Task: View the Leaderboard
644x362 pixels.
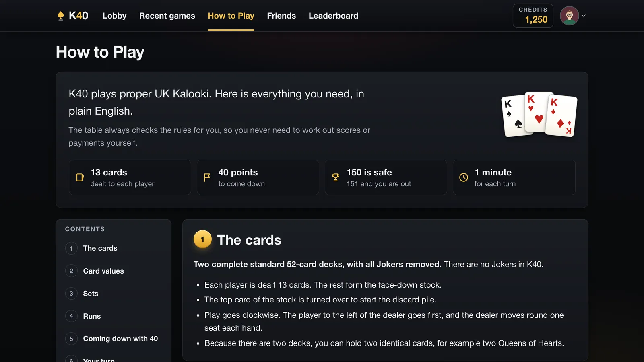Action: coord(333,16)
